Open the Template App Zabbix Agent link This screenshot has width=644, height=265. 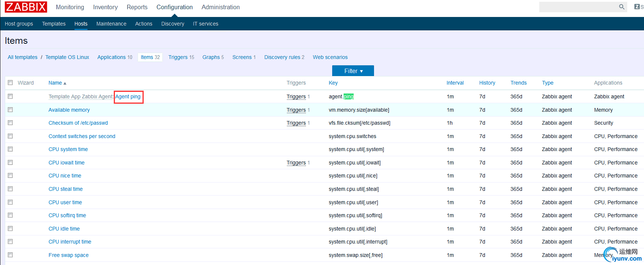tap(80, 97)
